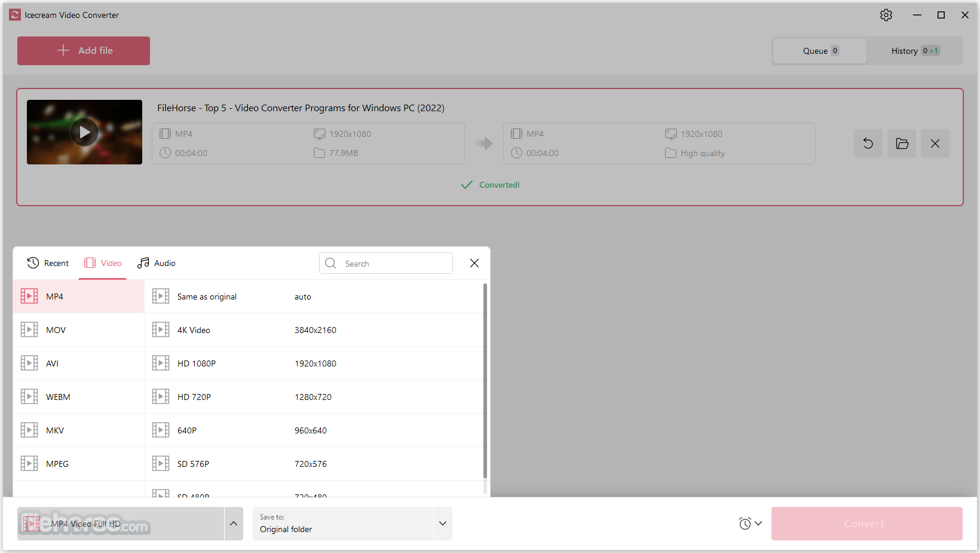The image size is (980, 553).
Task: Click the 720x576 resolution value
Action: [x=311, y=464]
